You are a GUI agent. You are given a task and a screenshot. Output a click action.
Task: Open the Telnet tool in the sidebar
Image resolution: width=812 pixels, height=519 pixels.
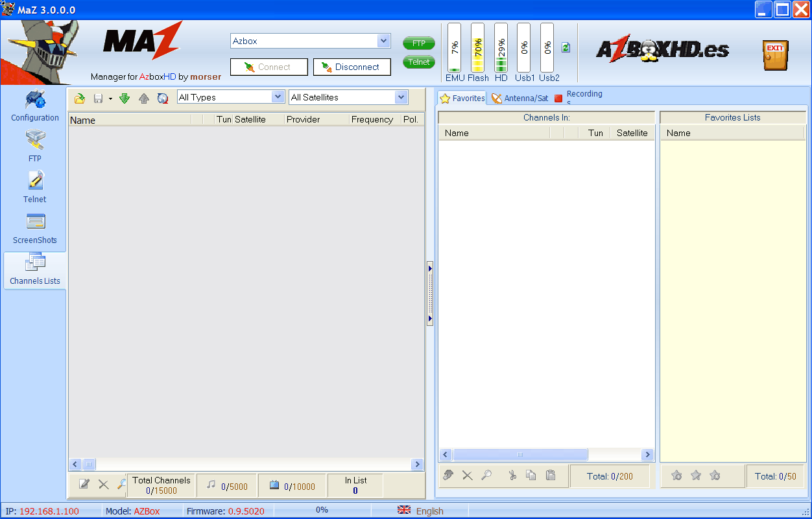[x=35, y=187]
